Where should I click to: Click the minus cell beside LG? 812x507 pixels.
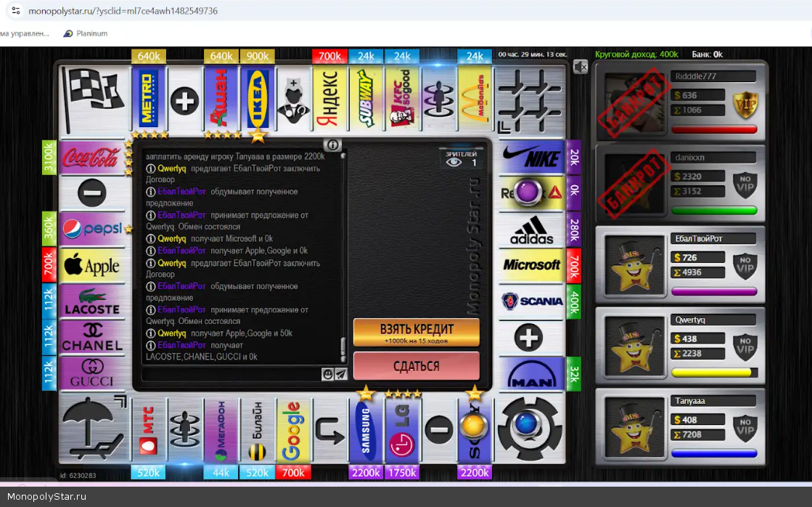(x=438, y=430)
